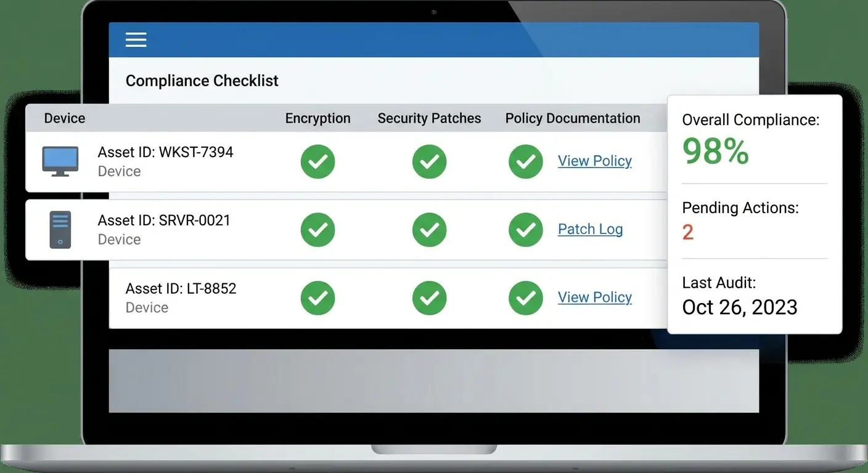Click SRVR-0021 Security Patches checkmark
The image size is (868, 473).
coord(429,230)
